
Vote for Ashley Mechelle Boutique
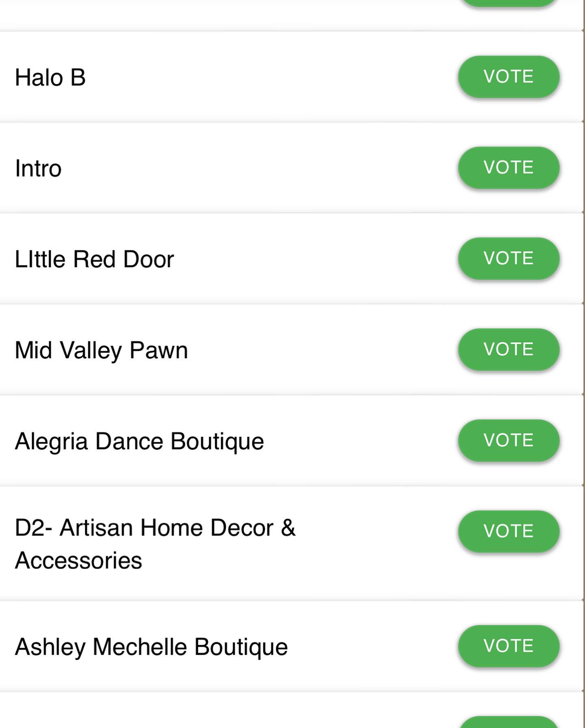coord(509,646)
